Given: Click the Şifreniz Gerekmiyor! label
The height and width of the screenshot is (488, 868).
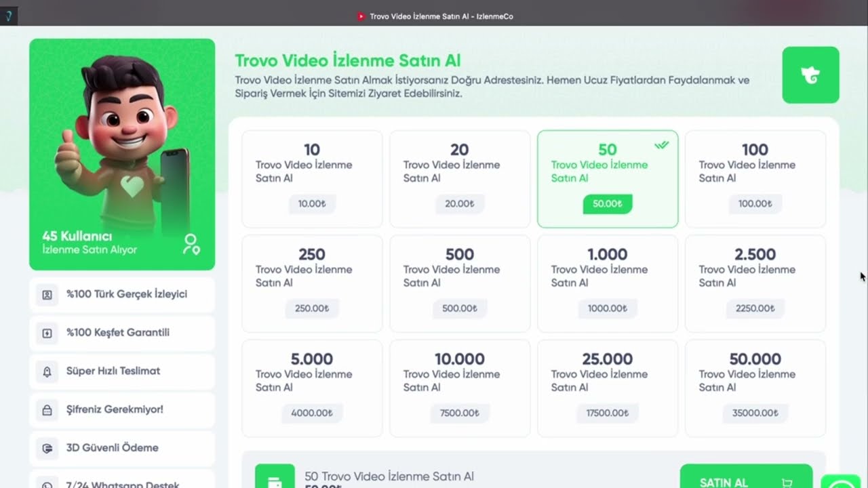Looking at the screenshot, I should 115,409.
